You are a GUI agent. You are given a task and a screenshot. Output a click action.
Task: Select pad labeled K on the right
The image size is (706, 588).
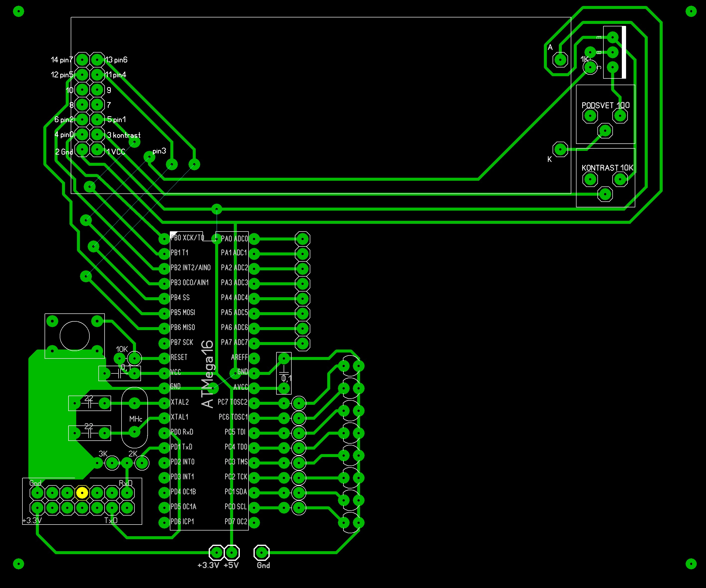click(x=560, y=149)
